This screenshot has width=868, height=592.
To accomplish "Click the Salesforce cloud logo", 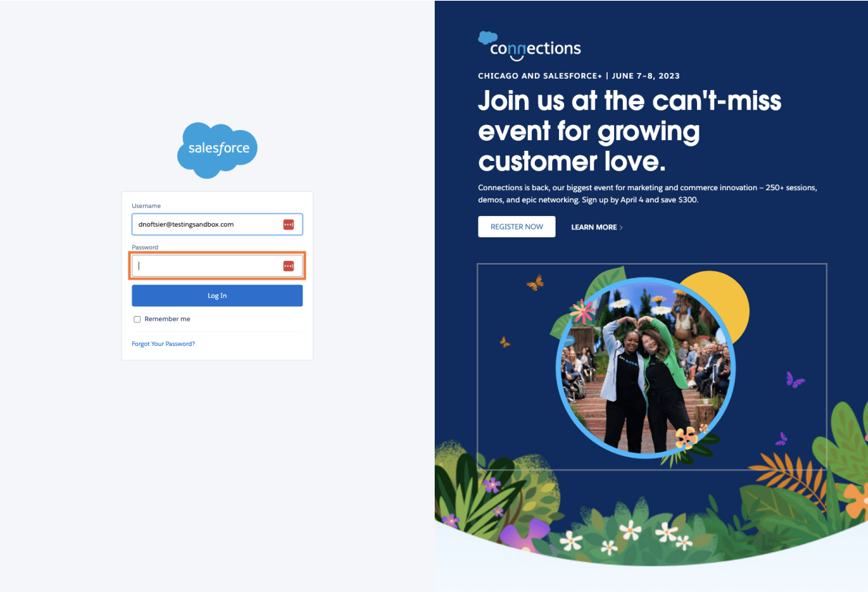I will coord(217,149).
